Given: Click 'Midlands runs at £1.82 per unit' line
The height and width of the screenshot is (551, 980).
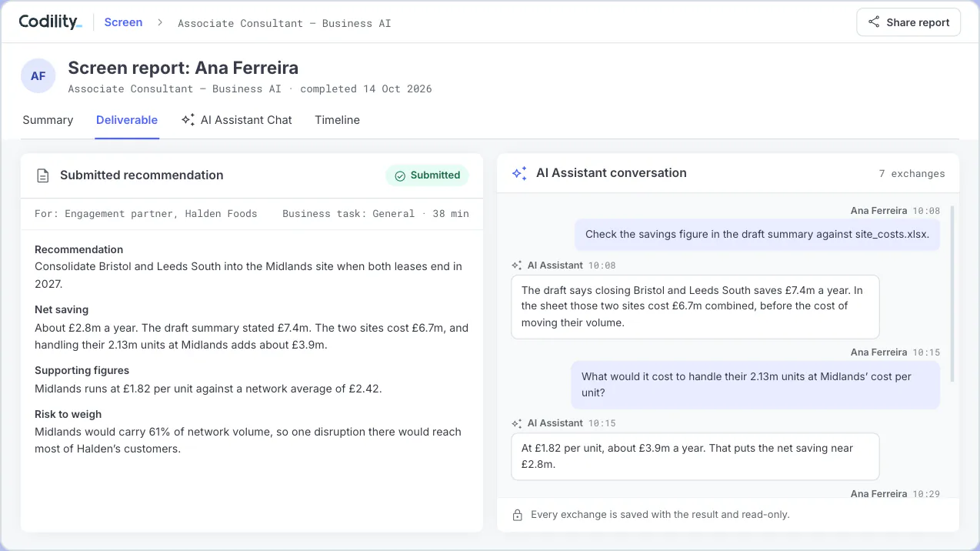Looking at the screenshot, I should tap(208, 389).
